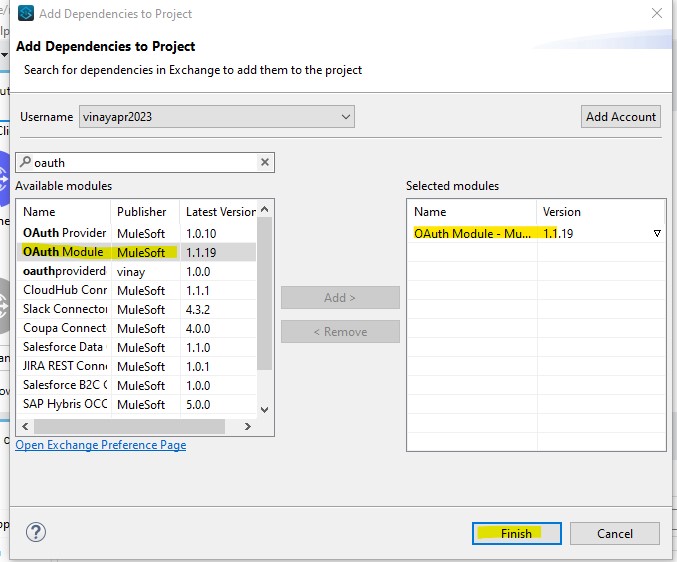Click the Finish button
677x562 pixels.
[516, 533]
